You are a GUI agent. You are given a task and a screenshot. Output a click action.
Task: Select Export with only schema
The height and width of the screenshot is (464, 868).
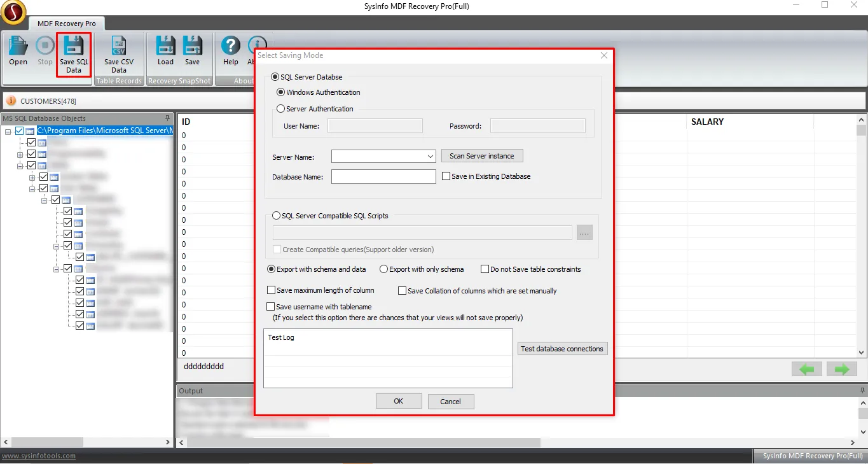point(383,269)
